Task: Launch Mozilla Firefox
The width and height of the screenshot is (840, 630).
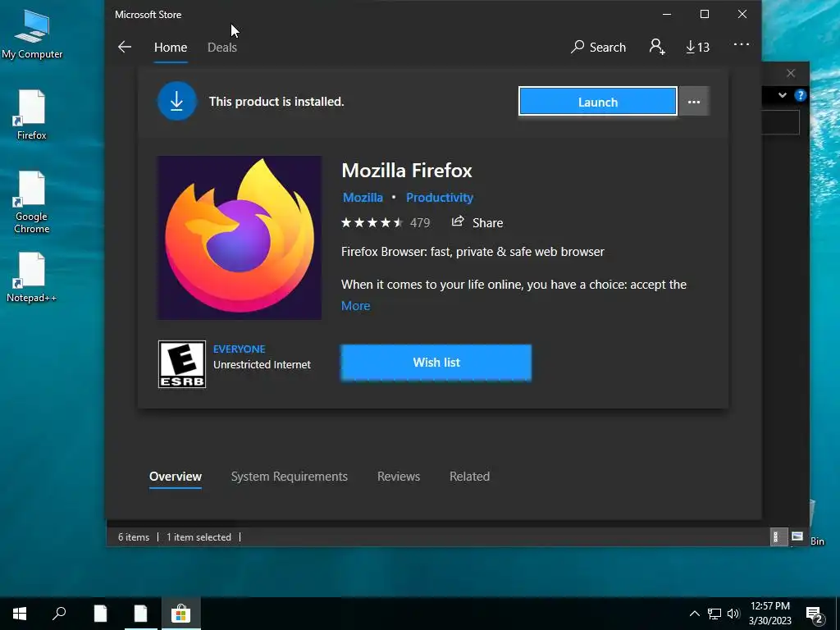Action: click(598, 102)
